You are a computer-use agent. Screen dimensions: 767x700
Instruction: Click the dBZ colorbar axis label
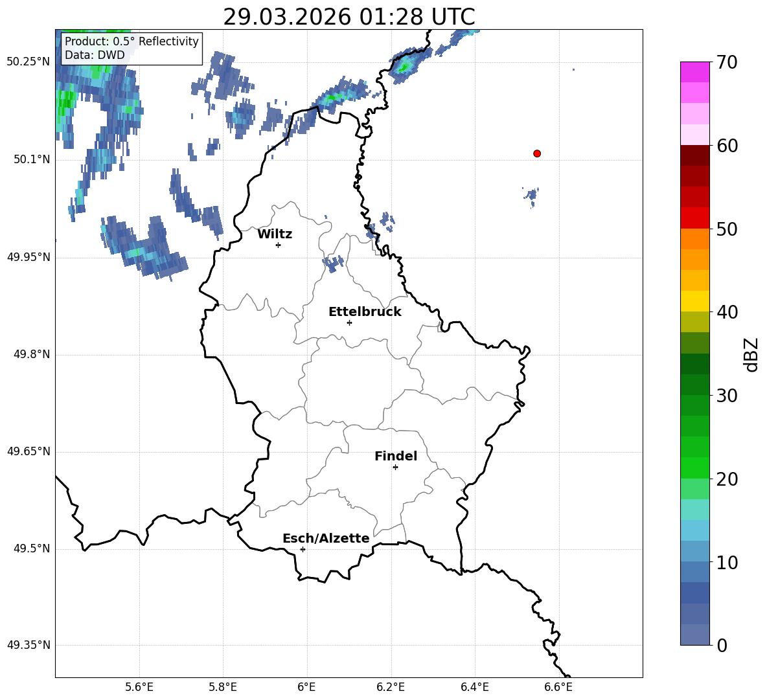pyautogui.click(x=750, y=354)
